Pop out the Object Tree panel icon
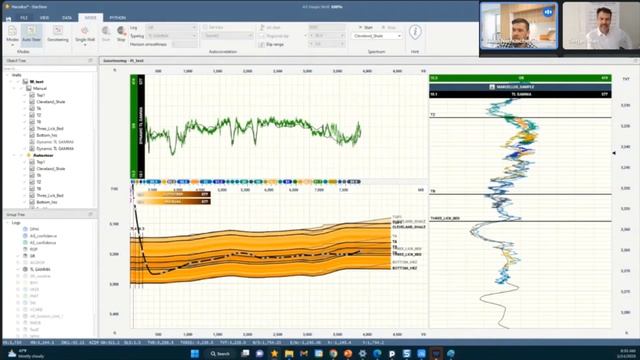Viewport: 640px width, 360px height. (x=91, y=60)
